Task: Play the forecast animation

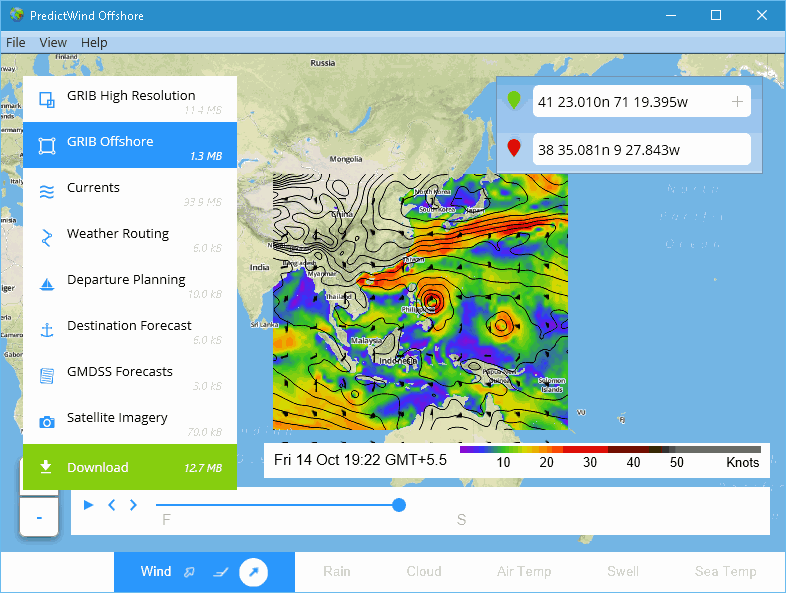Action: click(x=89, y=505)
